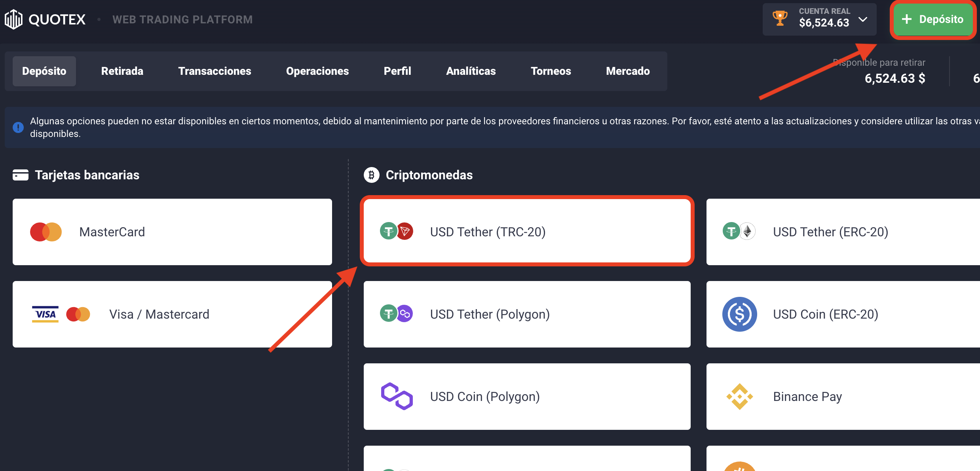The width and height of the screenshot is (980, 471).
Task: Click the Tether ERC-20 Ethereum icon
Action: [x=747, y=231]
